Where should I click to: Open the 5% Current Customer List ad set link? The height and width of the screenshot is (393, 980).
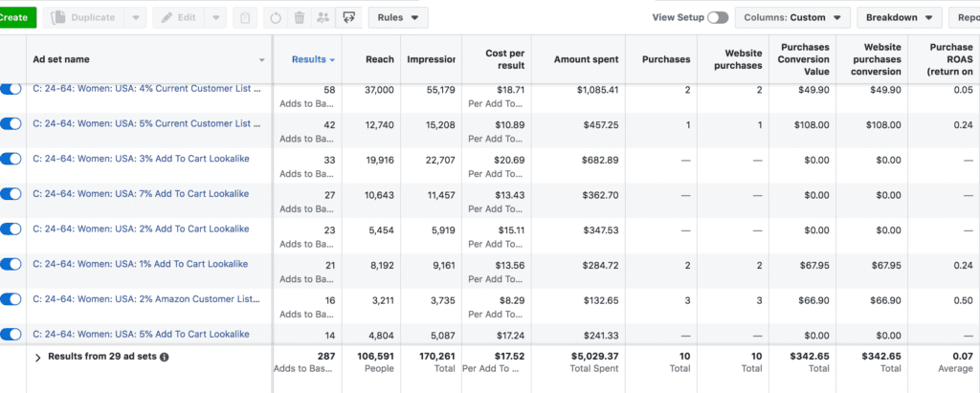click(146, 123)
